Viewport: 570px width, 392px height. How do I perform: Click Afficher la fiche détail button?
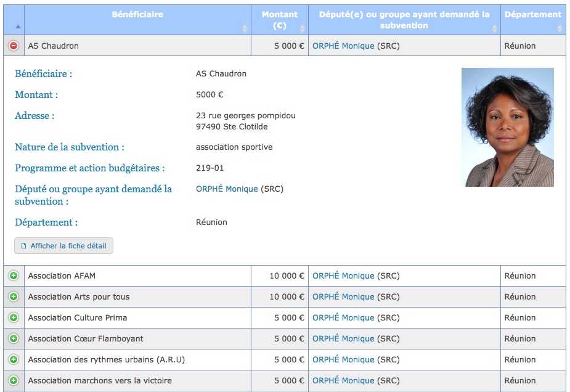tap(63, 246)
